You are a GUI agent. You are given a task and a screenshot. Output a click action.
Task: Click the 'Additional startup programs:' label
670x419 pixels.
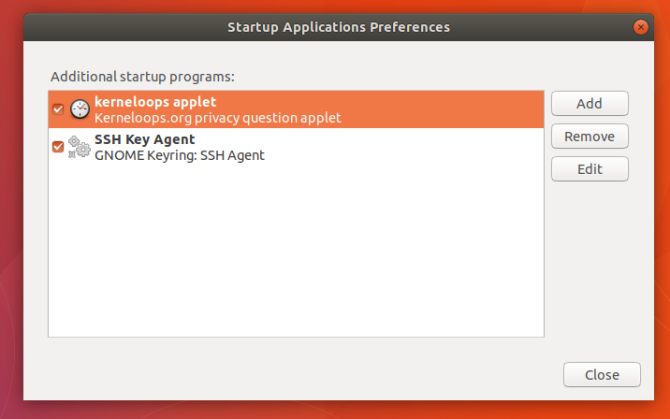click(142, 77)
